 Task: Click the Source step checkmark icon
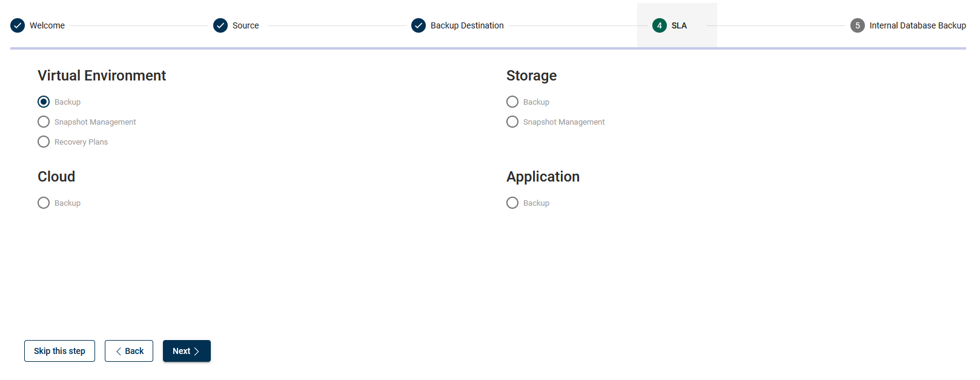click(220, 25)
